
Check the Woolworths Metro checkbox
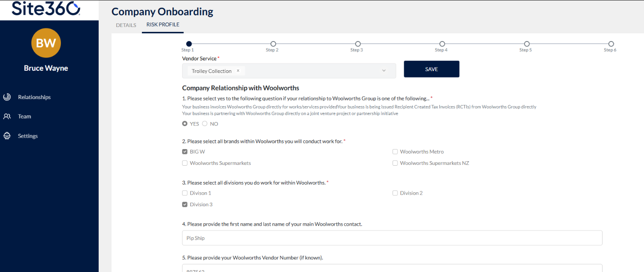click(x=395, y=152)
